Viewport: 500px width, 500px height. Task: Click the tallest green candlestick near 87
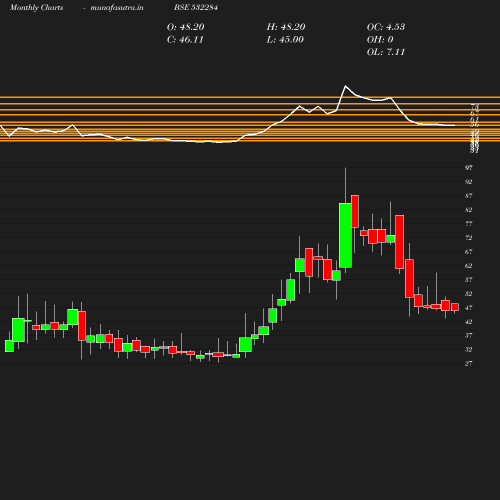click(x=345, y=235)
